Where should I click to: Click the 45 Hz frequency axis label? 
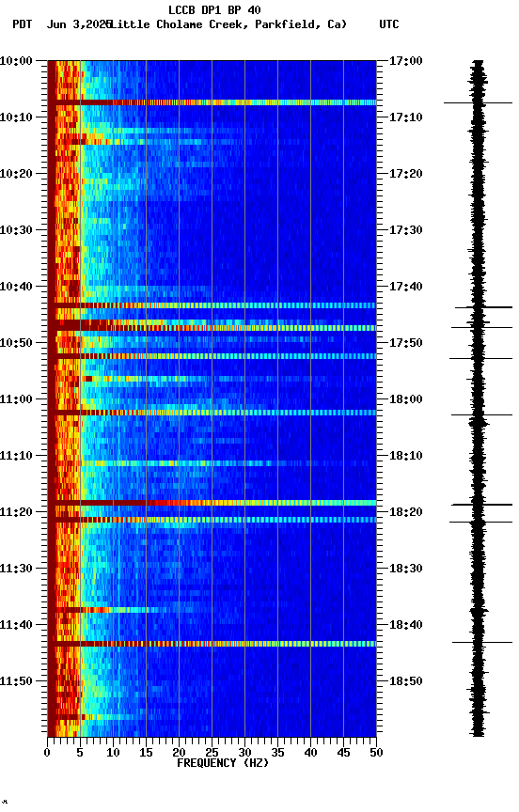coord(343,753)
